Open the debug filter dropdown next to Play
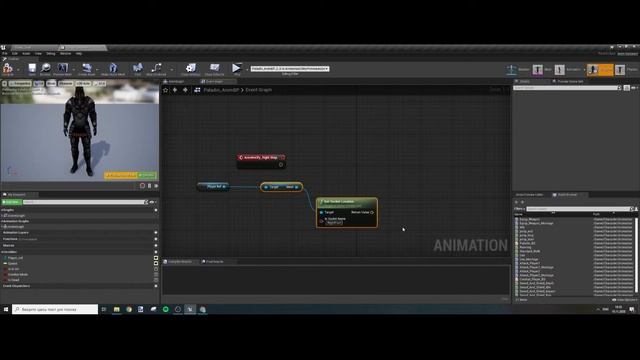The height and width of the screenshot is (360, 640). 290,69
